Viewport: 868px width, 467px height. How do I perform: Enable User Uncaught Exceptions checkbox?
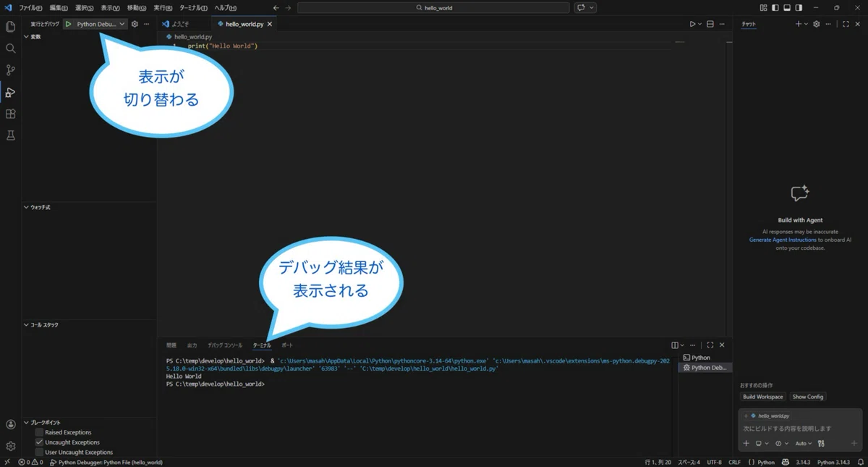point(39,452)
